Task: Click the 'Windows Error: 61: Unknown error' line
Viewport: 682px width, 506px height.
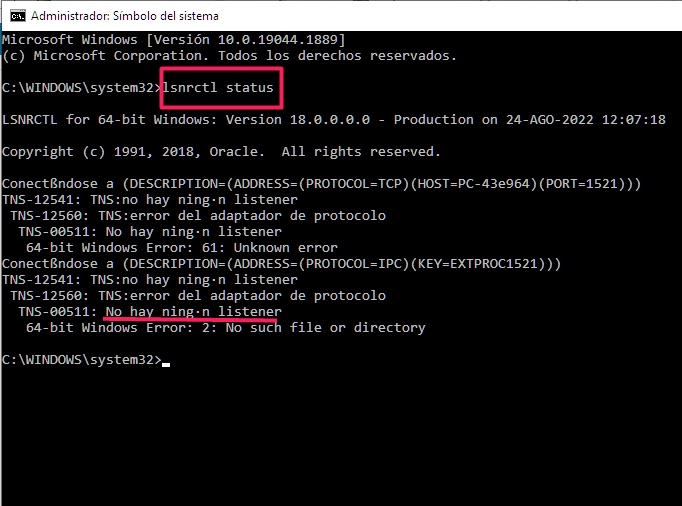Action: (x=181, y=248)
